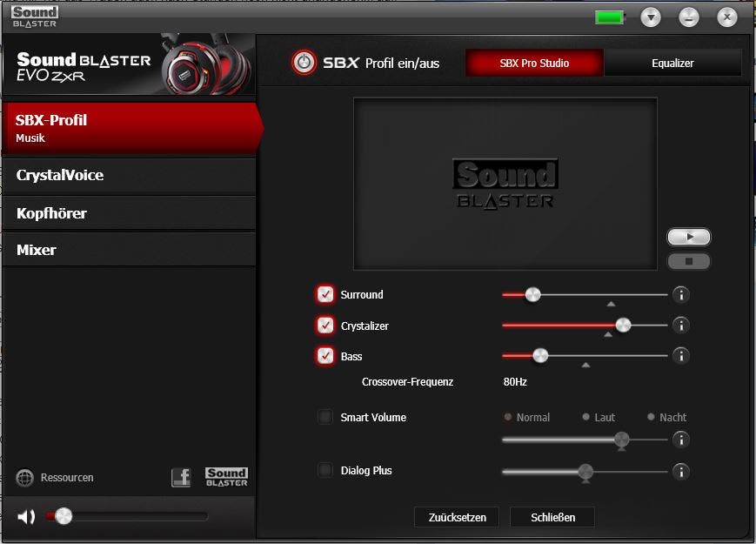Switch to the SBX Pro Studio tab
The image size is (756, 544).
click(534, 63)
